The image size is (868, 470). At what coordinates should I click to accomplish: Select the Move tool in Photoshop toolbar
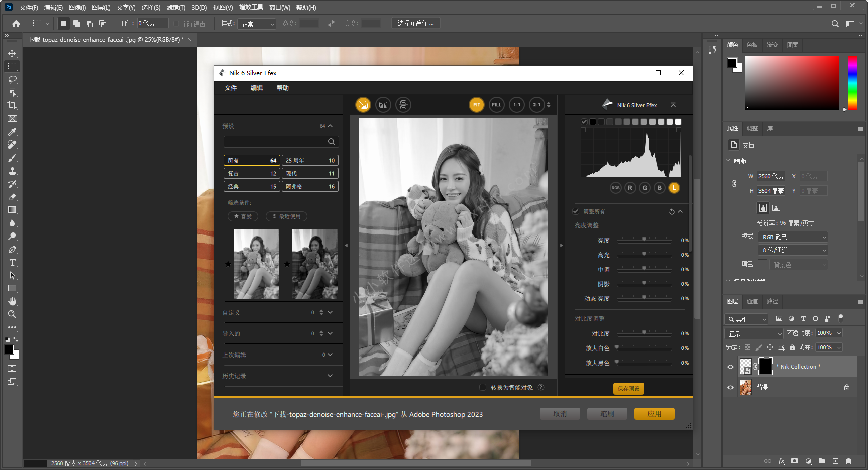[12, 53]
